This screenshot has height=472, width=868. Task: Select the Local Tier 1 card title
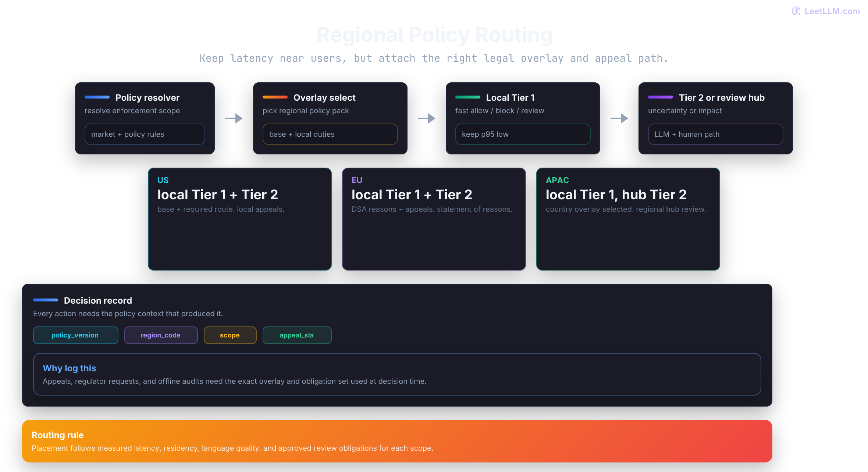511,97
